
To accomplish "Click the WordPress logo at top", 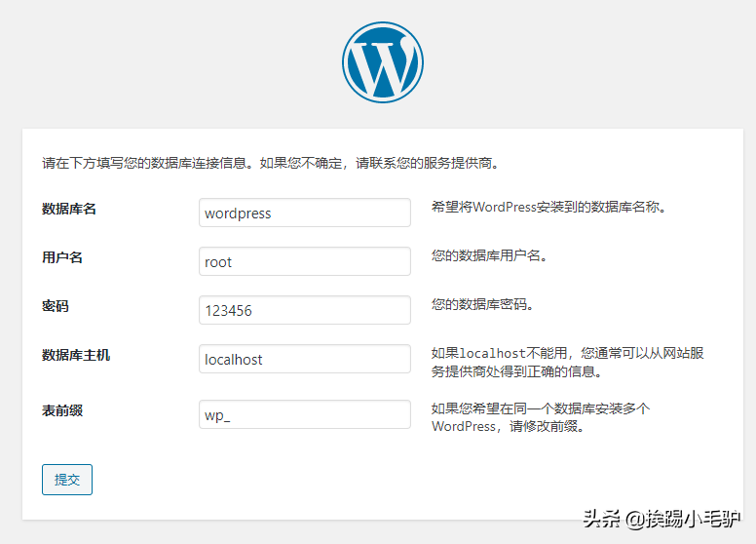I will [383, 62].
